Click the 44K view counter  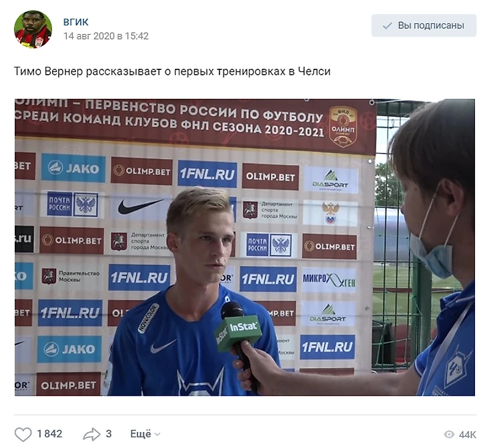tap(467, 435)
